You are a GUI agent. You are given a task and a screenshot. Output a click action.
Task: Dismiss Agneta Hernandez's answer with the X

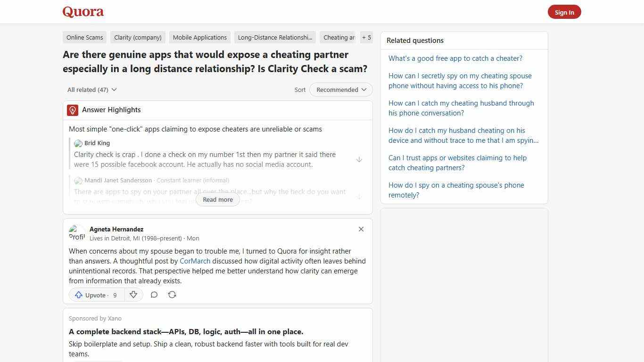tap(361, 229)
